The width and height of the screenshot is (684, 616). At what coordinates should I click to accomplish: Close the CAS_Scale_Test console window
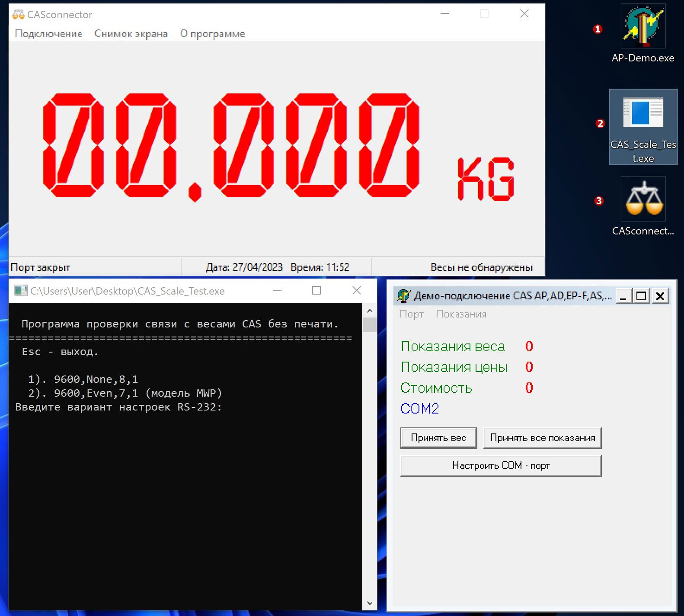tap(356, 290)
